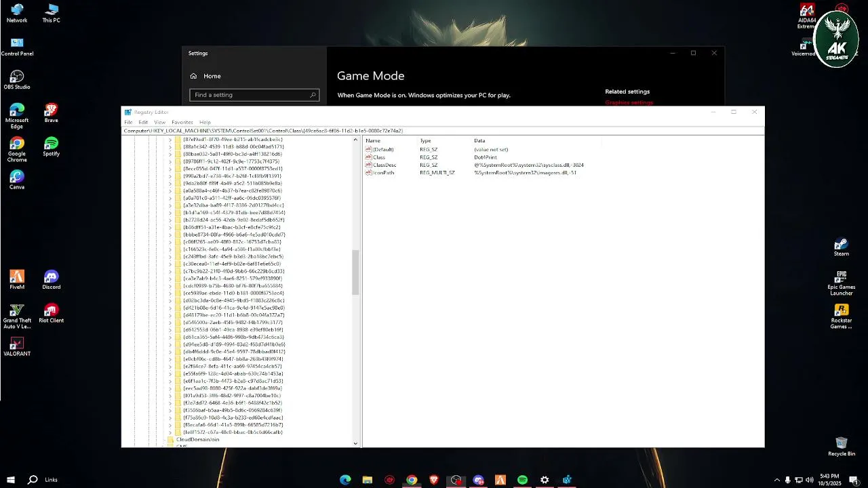This screenshot has height=488, width=868.
Task: Click Edge icon in the taskbar
Action: tap(345, 480)
